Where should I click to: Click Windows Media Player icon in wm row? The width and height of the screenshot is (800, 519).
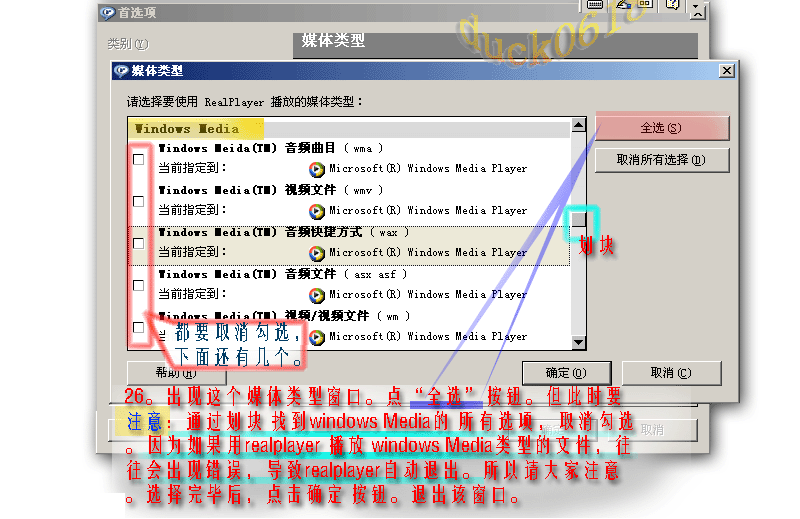[316, 337]
